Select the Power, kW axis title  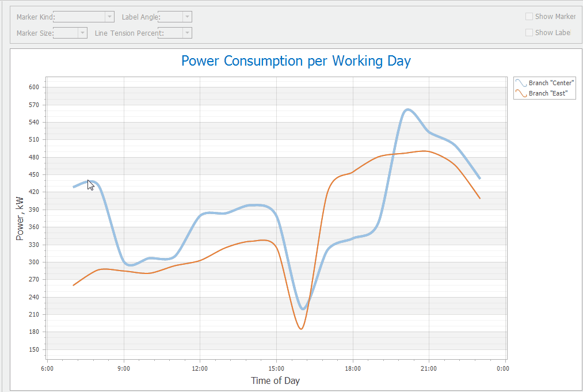tap(20, 219)
